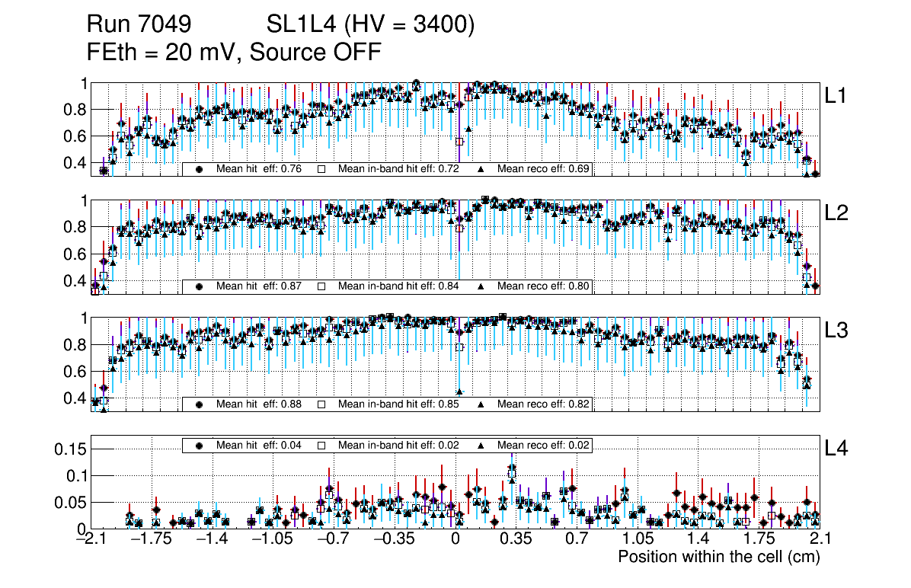Click the "Run 7049" title text

[x=138, y=25]
